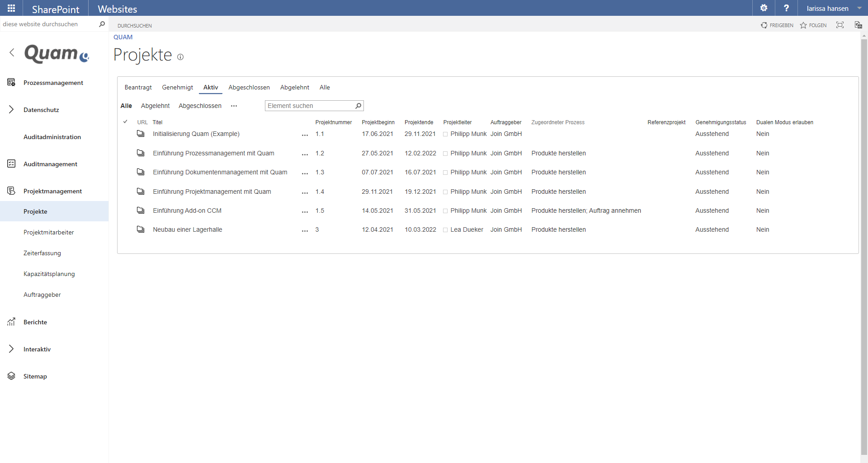
Task: Open Auditmanagement via its sidebar icon
Action: click(11, 164)
